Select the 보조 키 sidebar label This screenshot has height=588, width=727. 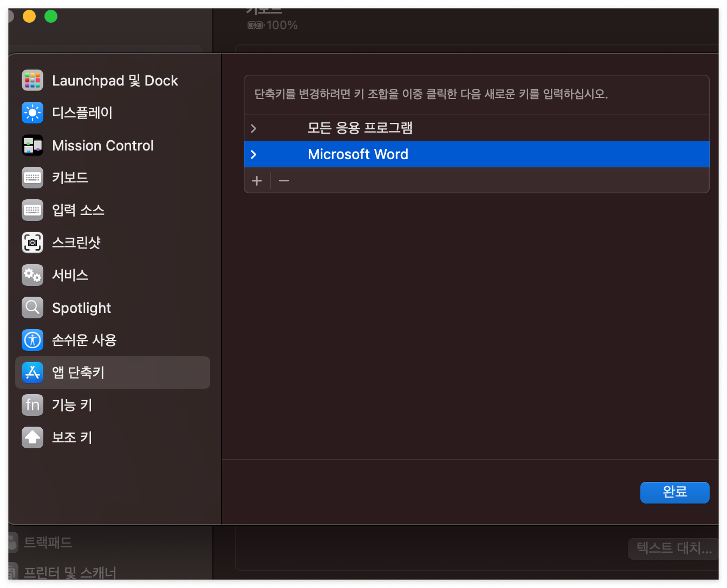click(72, 437)
